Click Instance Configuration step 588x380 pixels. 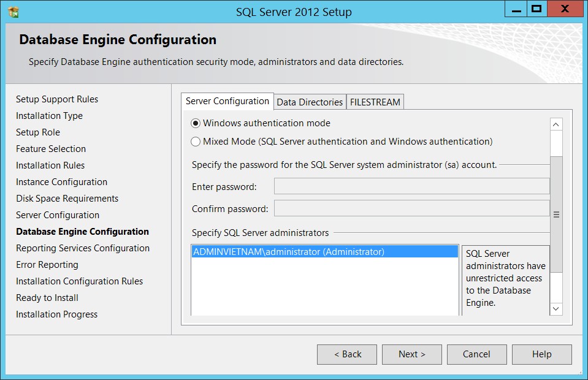tap(61, 182)
